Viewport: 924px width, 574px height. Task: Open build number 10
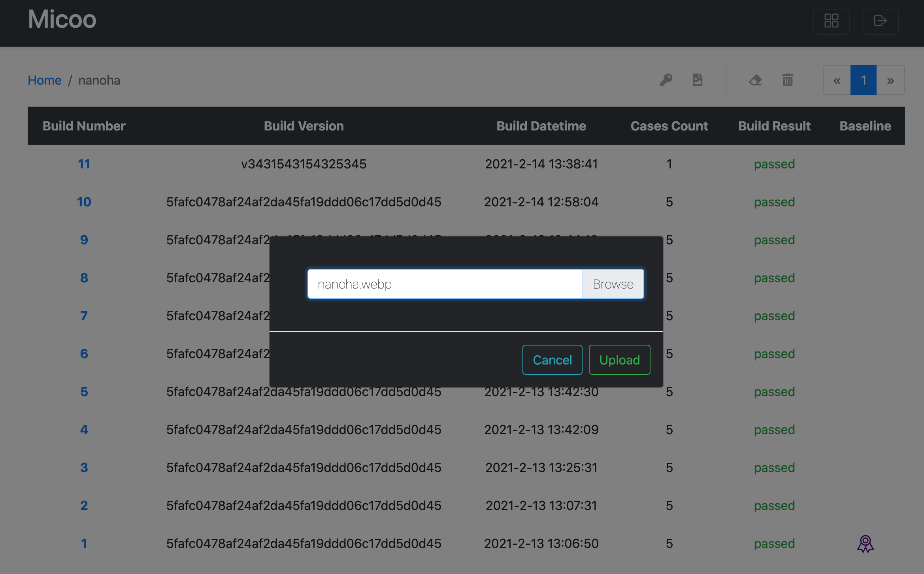(x=84, y=202)
